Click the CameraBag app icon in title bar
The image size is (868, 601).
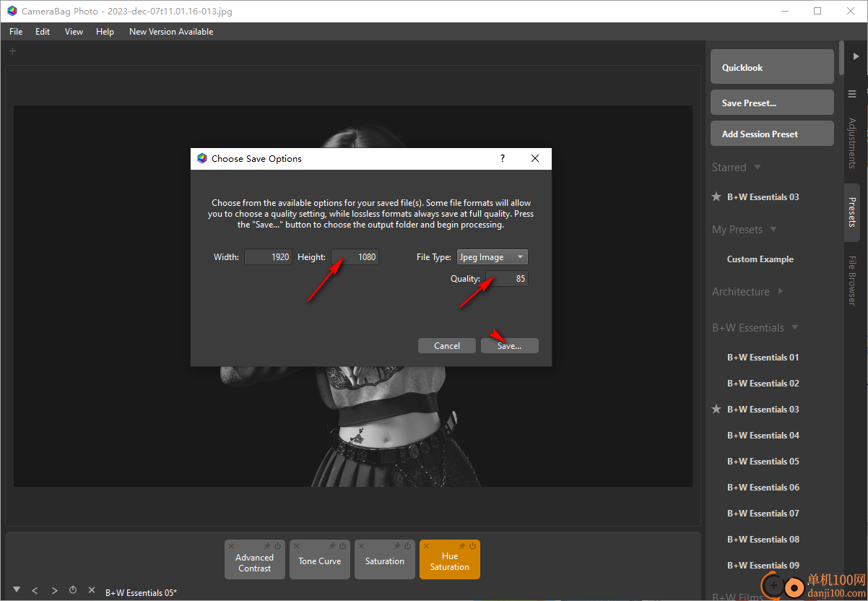pos(12,12)
